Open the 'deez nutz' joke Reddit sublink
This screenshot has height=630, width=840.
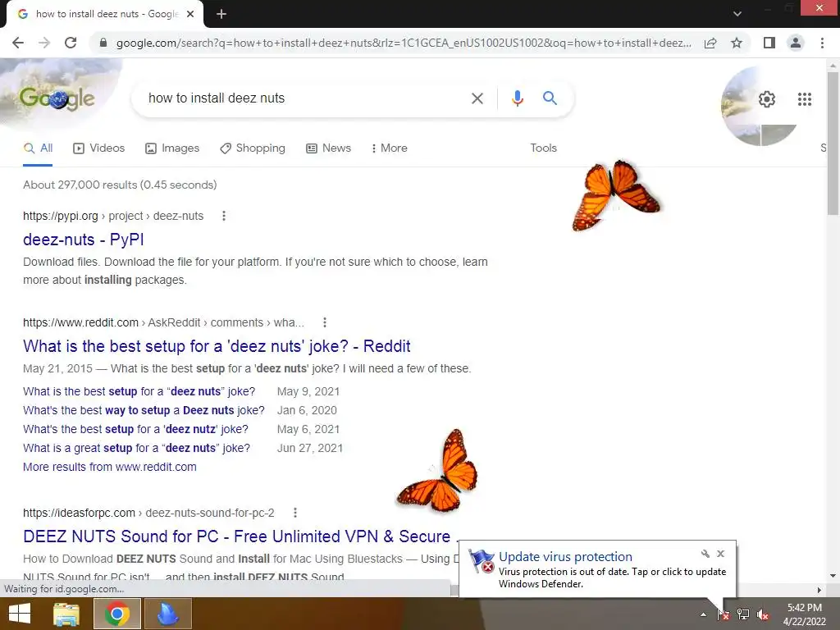[135, 429]
